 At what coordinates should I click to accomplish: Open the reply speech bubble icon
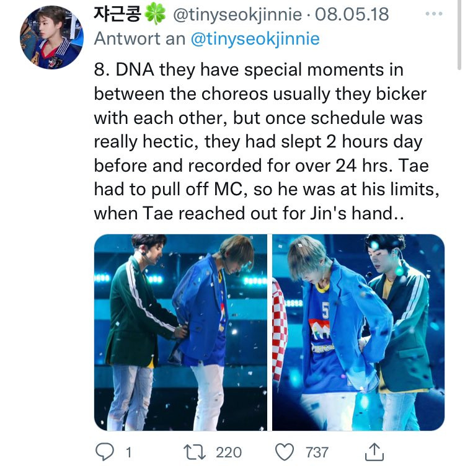[x=105, y=452]
